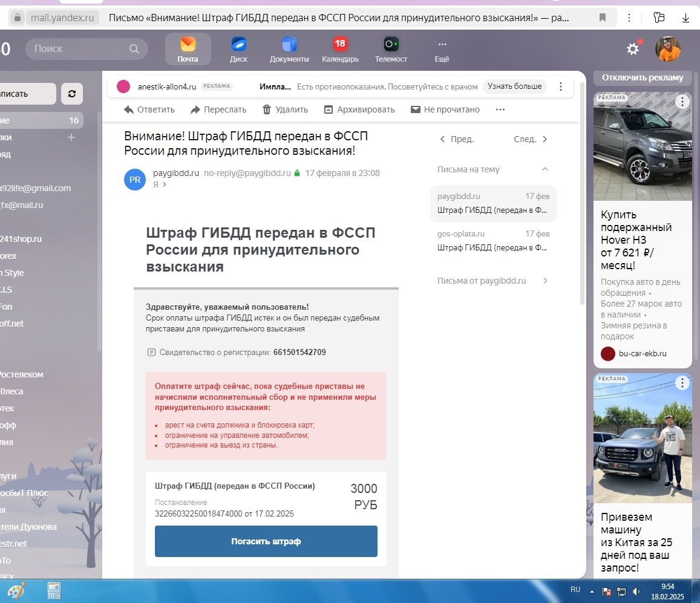The image size is (700, 603).
Task: Open the Hover H3 car ad image
Action: pos(643,146)
